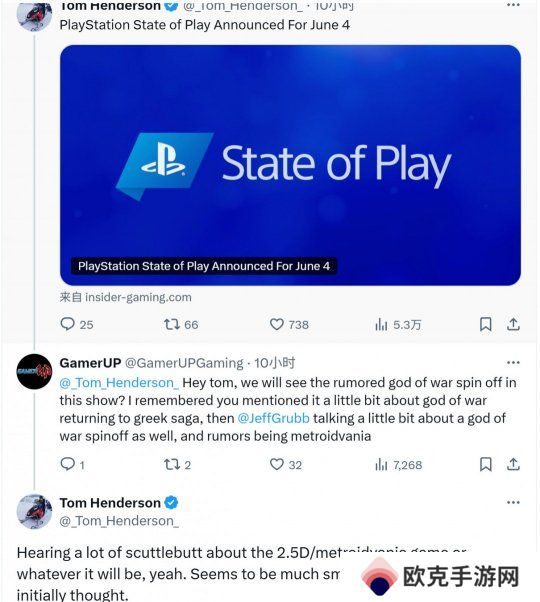The width and height of the screenshot is (540, 602).
Task: Open more options on GamerUP's tweet
Action: coord(513,362)
